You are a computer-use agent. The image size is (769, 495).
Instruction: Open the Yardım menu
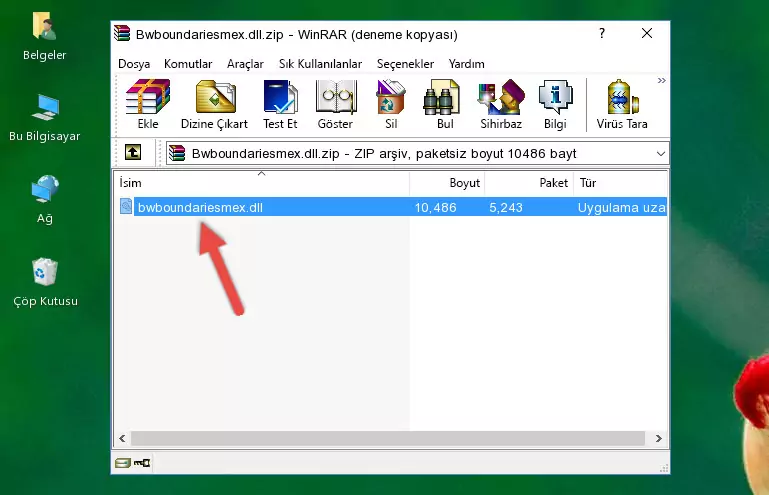466,64
